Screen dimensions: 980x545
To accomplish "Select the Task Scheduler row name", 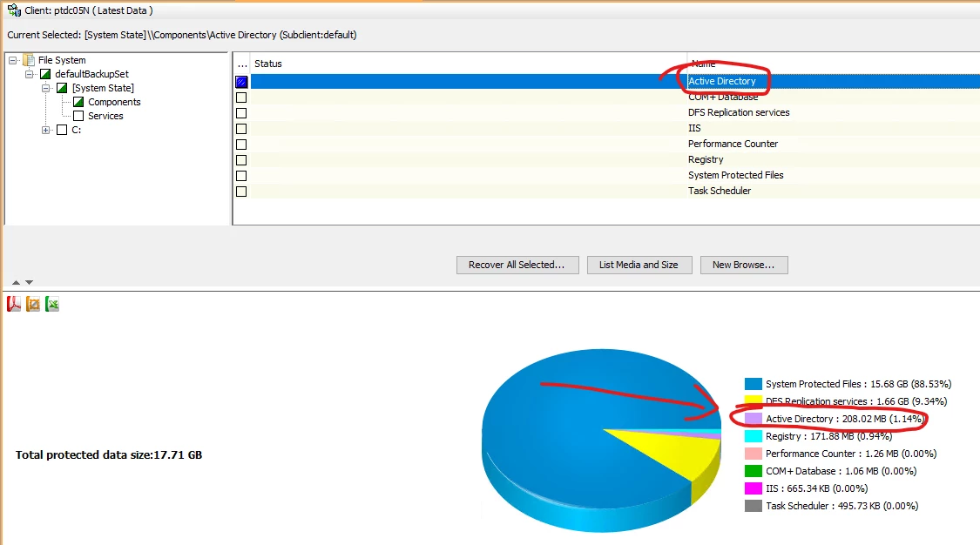I will [x=720, y=191].
